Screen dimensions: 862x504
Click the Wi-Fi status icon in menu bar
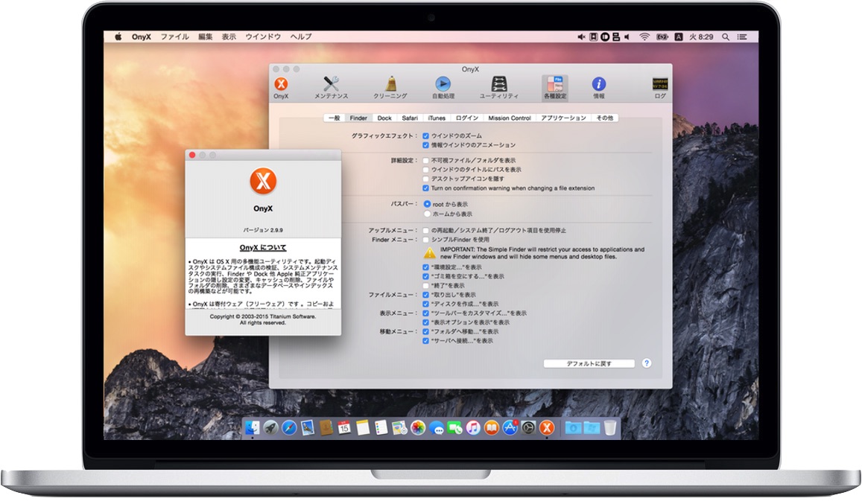(x=644, y=36)
